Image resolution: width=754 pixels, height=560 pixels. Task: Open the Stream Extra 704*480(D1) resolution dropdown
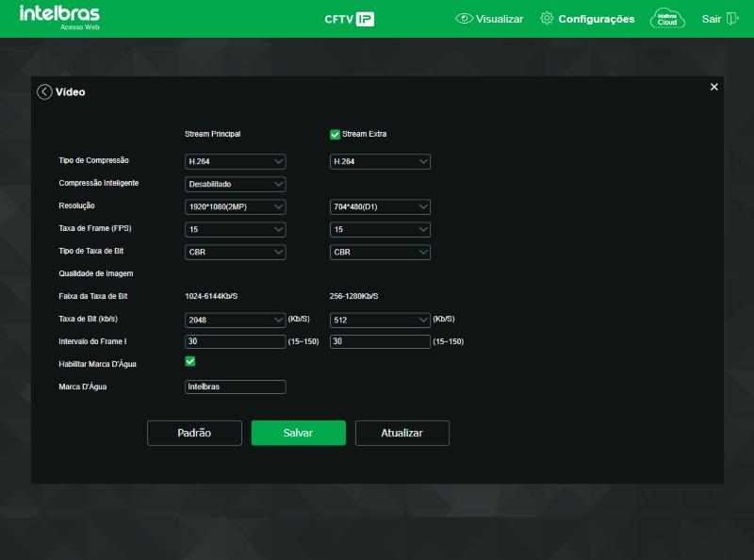[x=380, y=206]
